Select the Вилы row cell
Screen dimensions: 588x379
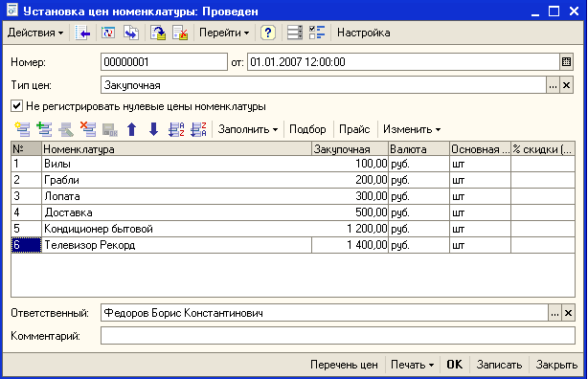[176, 164]
